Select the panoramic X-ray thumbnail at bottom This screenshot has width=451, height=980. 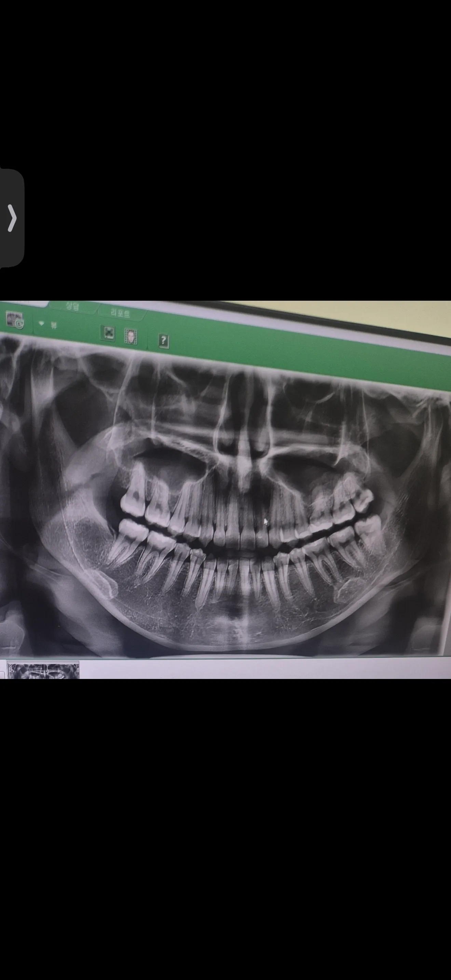pyautogui.click(x=43, y=671)
